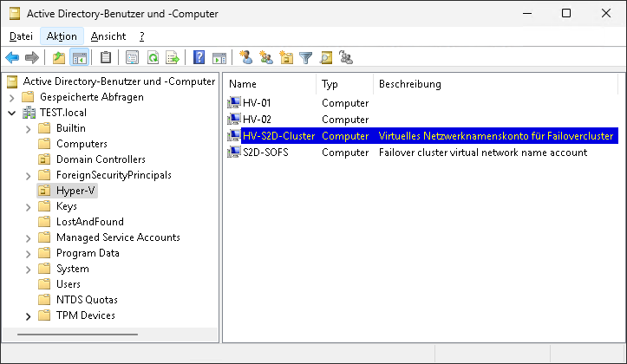Open the Datei menu
This screenshot has width=627, height=364.
[x=21, y=36]
